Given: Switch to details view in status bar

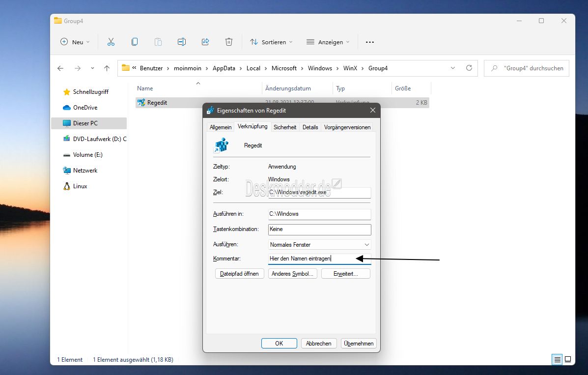Looking at the screenshot, I should click(x=557, y=360).
